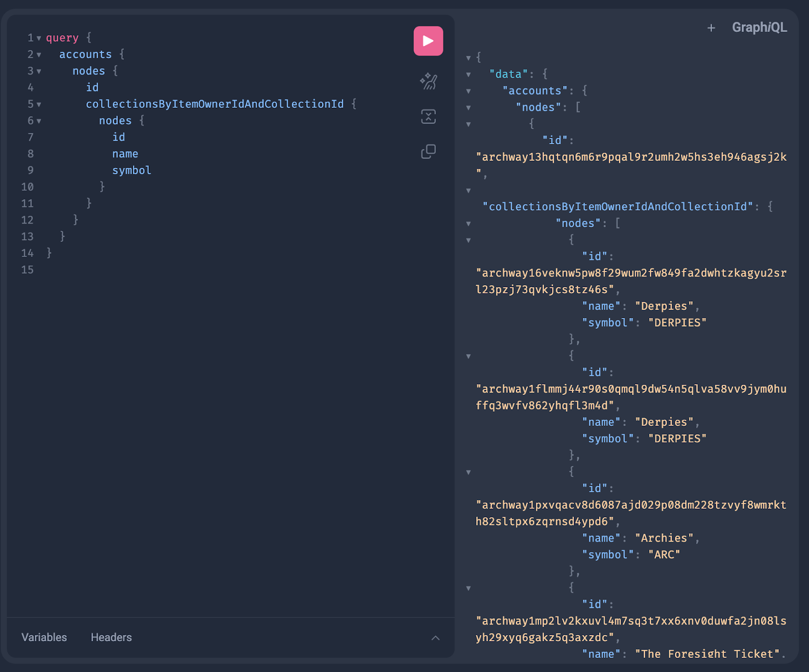The width and height of the screenshot is (809, 672).
Task: Collapse collectionsByItemOwnerIdAndCollectionId on line 5
Action: [x=39, y=105]
